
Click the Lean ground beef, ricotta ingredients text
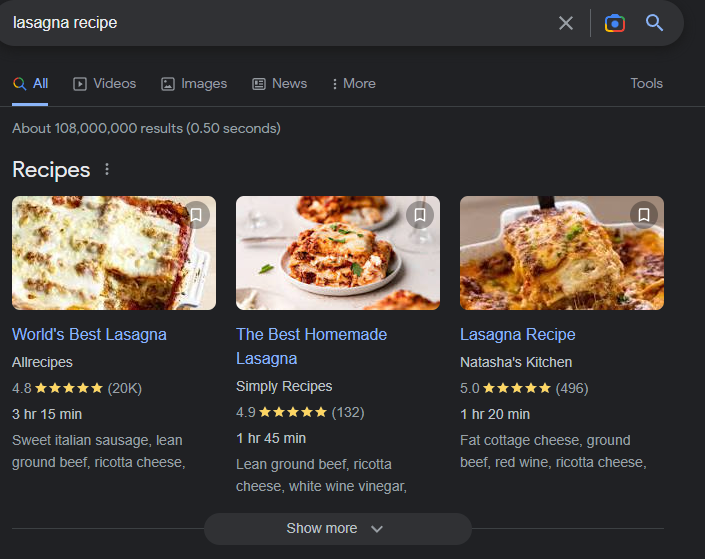pyautogui.click(x=321, y=475)
